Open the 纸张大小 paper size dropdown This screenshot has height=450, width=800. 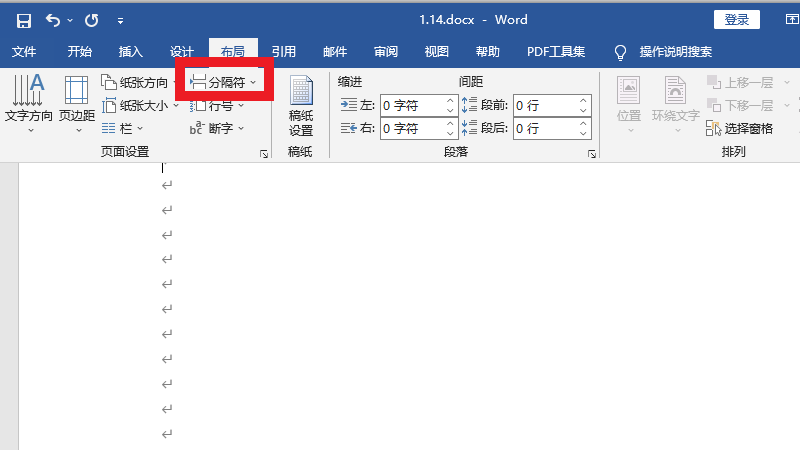point(140,106)
